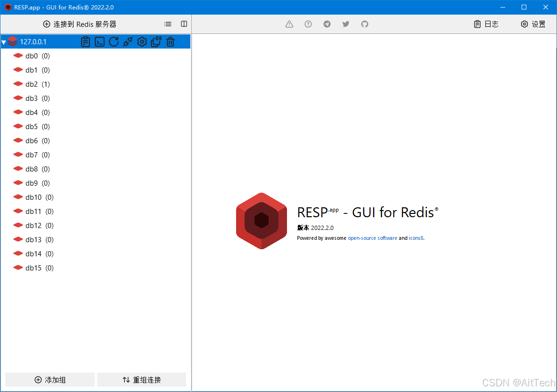Open the Telegram channel icon
557x392 pixels.
(327, 24)
